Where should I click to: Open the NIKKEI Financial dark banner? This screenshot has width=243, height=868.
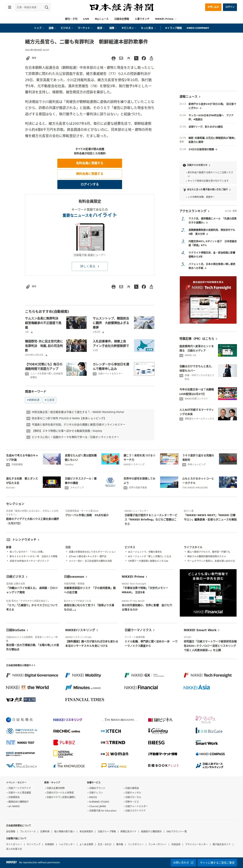[x=208, y=593]
